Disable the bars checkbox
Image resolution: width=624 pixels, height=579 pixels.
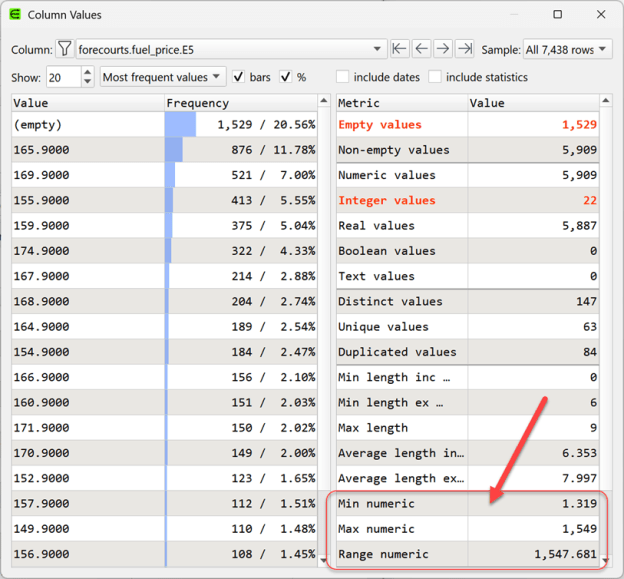coord(238,77)
